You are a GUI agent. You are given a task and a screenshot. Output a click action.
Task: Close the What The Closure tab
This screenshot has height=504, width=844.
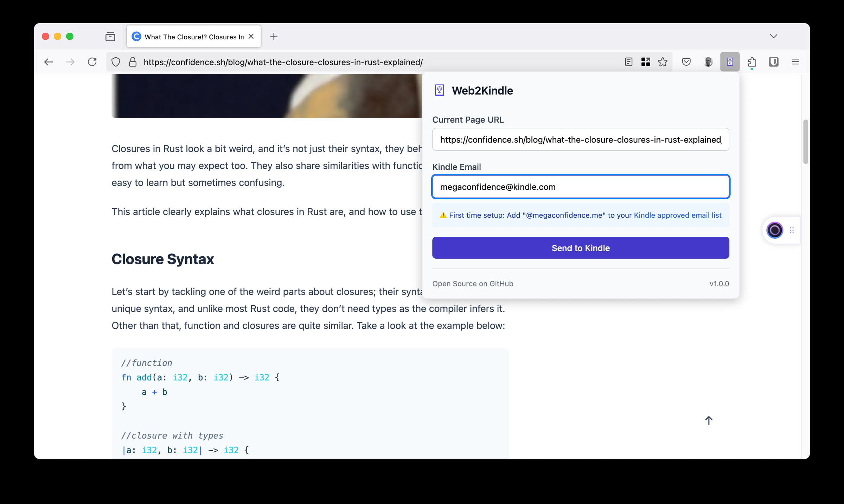pyautogui.click(x=251, y=37)
